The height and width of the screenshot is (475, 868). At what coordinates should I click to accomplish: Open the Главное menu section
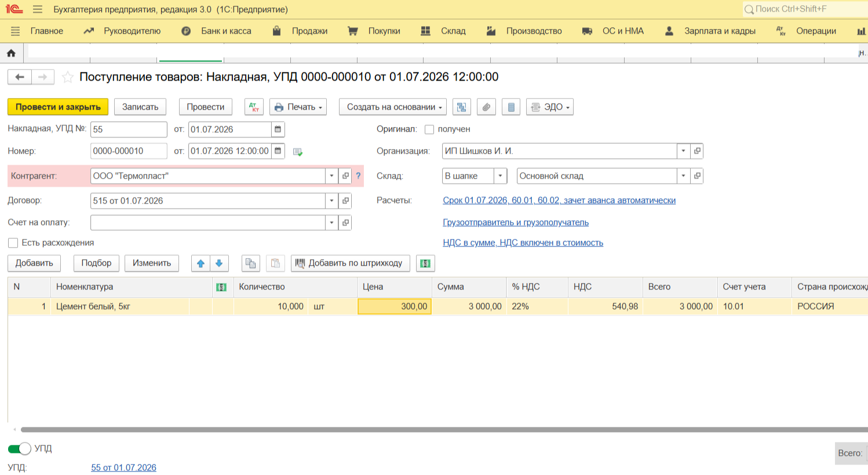pyautogui.click(x=46, y=31)
